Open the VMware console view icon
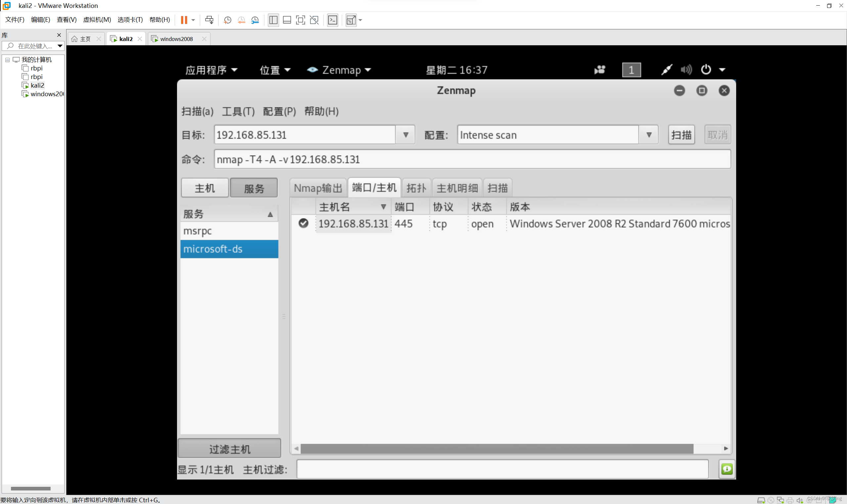Image resolution: width=847 pixels, height=504 pixels. point(333,20)
